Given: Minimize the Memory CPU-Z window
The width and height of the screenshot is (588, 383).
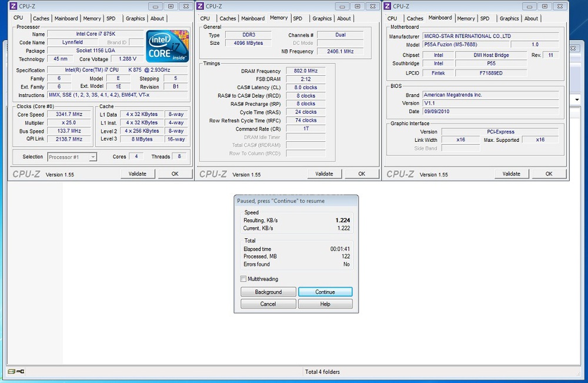Looking at the screenshot, I should click(x=342, y=6).
